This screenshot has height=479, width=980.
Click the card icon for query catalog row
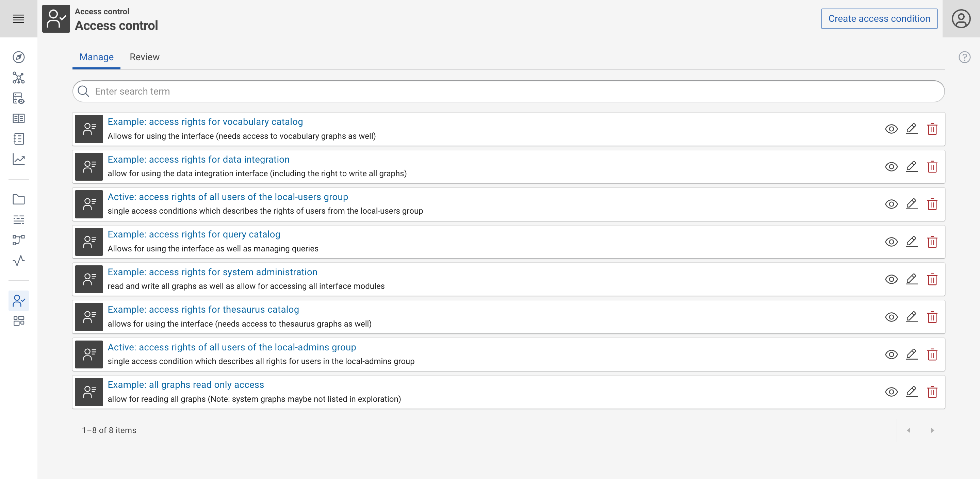point(88,242)
